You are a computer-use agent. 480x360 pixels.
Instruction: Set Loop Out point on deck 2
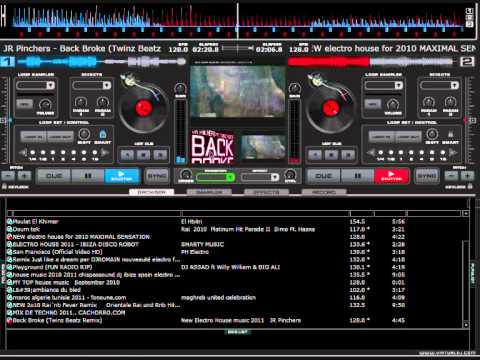[408, 136]
